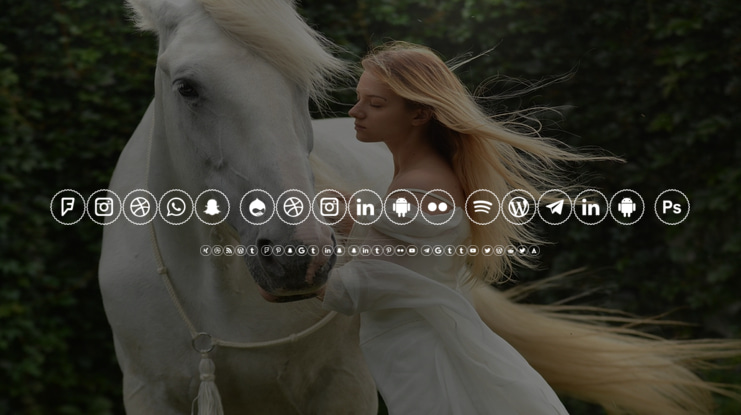Open the large Flickr two-dot icon

pos(438,207)
